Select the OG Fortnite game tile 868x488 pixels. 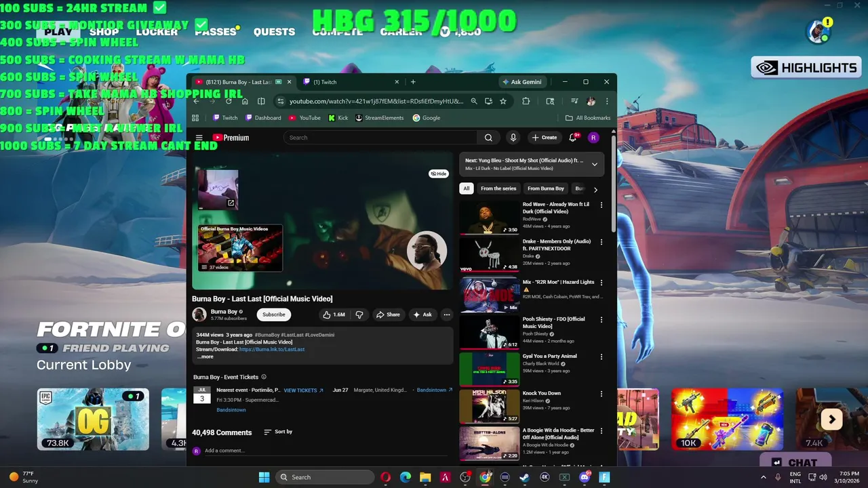click(93, 419)
